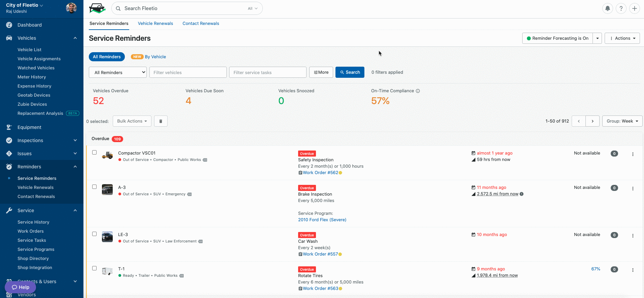The image size is (644, 298).
Task: Select the All Reminders pill toggle
Action: coord(107,57)
